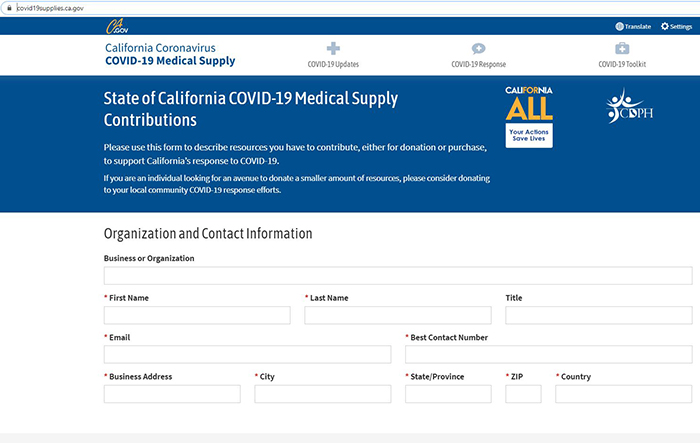Open California Coronavirus COVID-19 Medical Supply link

point(170,54)
